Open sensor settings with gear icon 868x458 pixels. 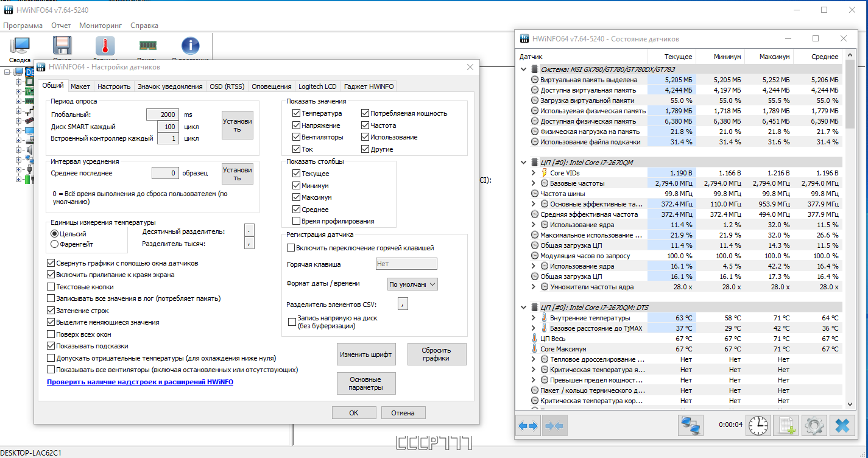[x=814, y=425]
